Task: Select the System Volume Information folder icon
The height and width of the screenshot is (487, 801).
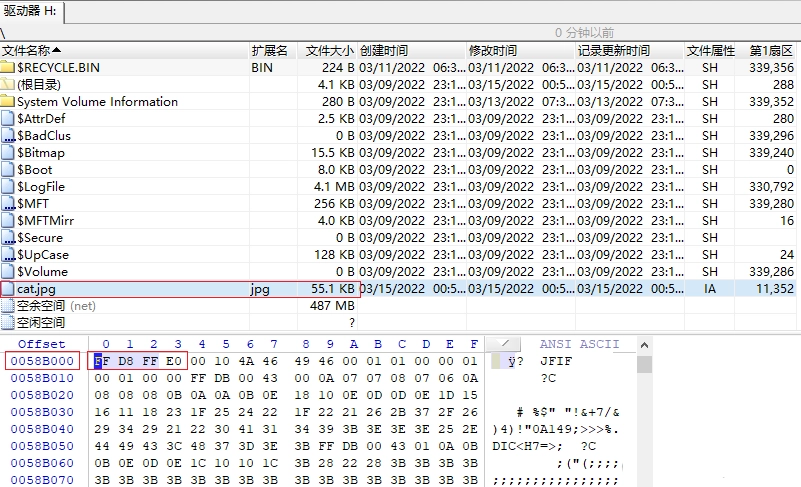Action: pyautogui.click(x=8, y=101)
